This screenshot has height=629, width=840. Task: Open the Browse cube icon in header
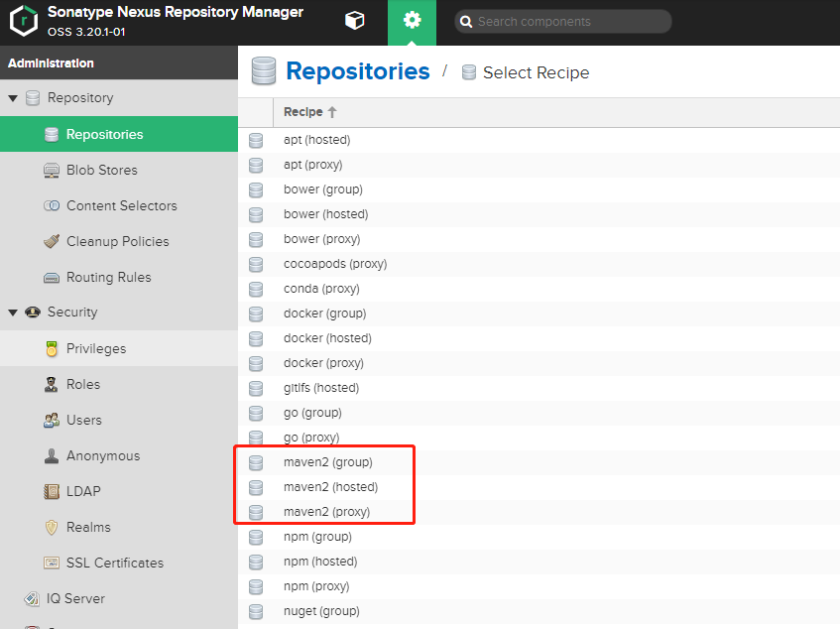click(x=355, y=22)
